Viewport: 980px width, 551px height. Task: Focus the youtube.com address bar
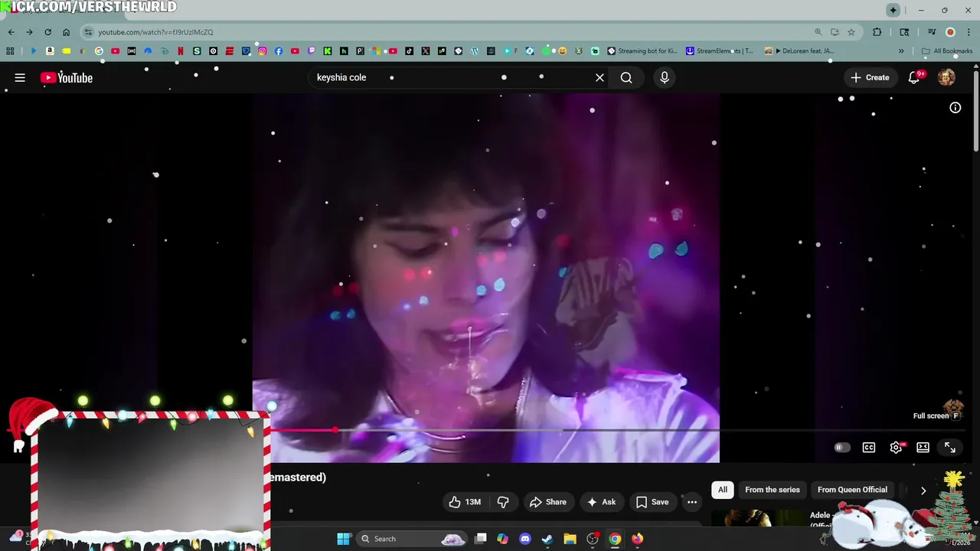[x=452, y=32]
